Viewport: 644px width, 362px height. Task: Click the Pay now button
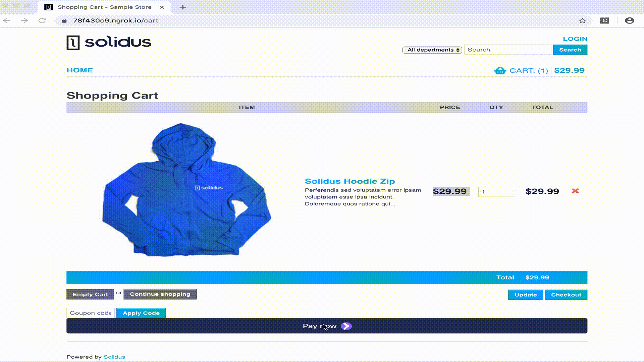pos(327,326)
